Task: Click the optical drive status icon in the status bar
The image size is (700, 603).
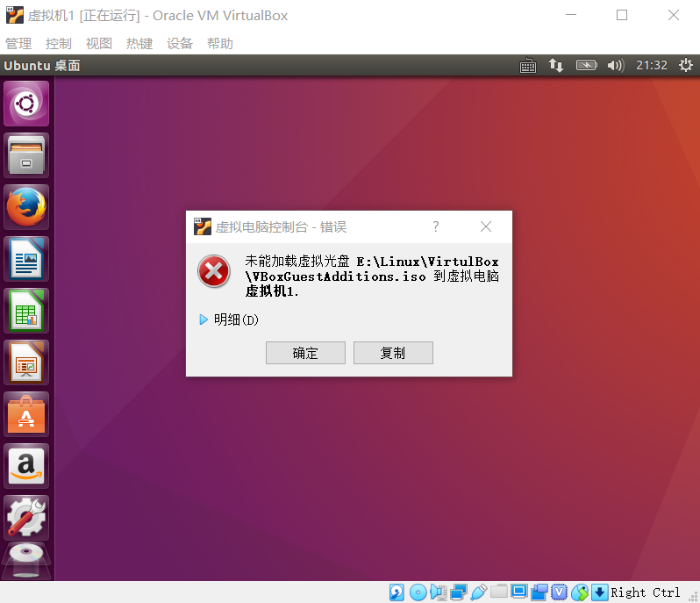Action: pos(418,592)
